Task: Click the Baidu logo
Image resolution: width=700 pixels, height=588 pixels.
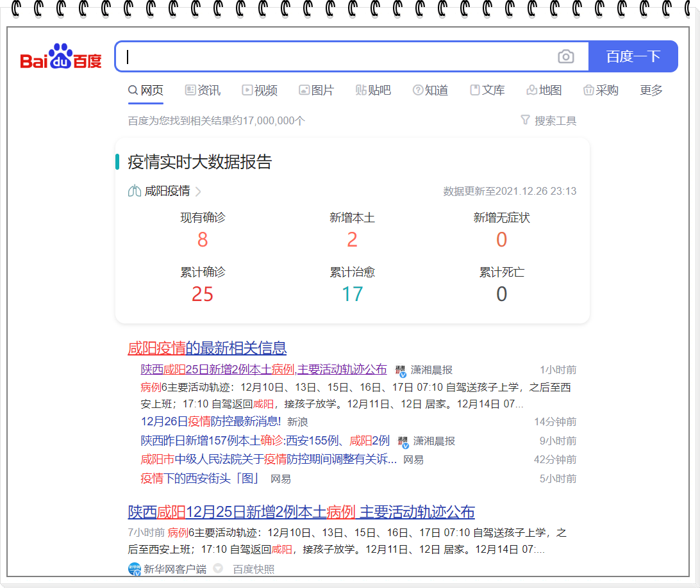Action: [x=61, y=56]
